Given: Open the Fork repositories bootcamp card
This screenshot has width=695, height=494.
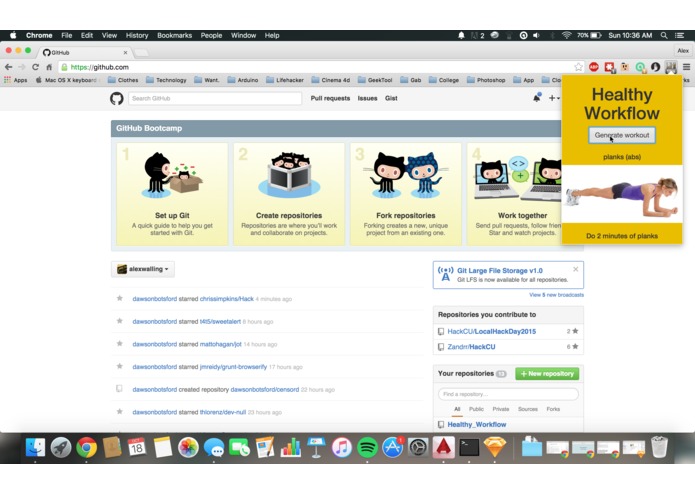Looking at the screenshot, I should (x=406, y=194).
